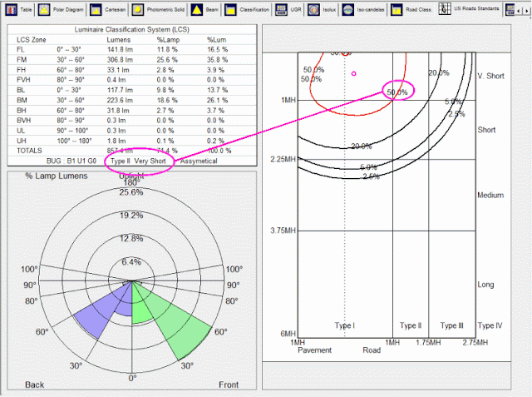Click the LCS Zone column header
Image resolution: width=532 pixels, height=397 pixels.
coord(32,40)
